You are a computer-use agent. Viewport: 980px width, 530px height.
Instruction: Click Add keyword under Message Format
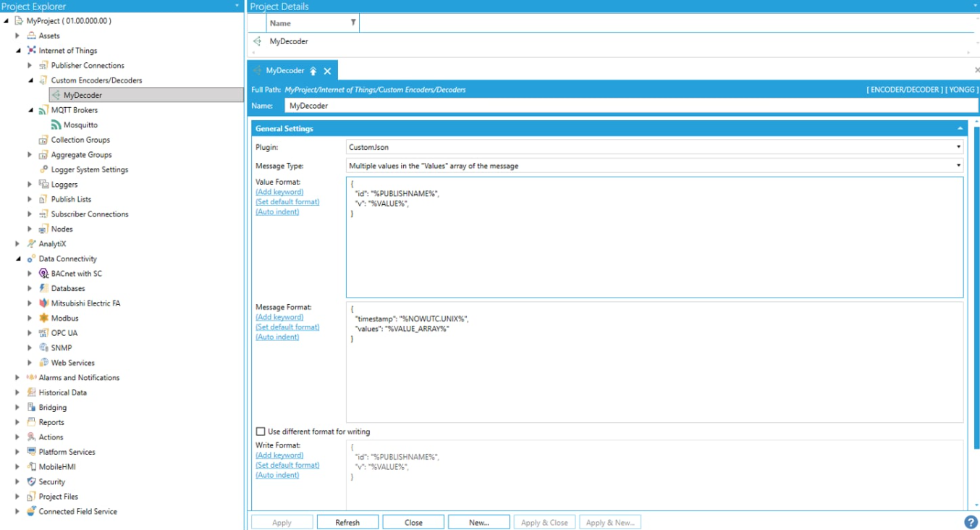pos(279,317)
